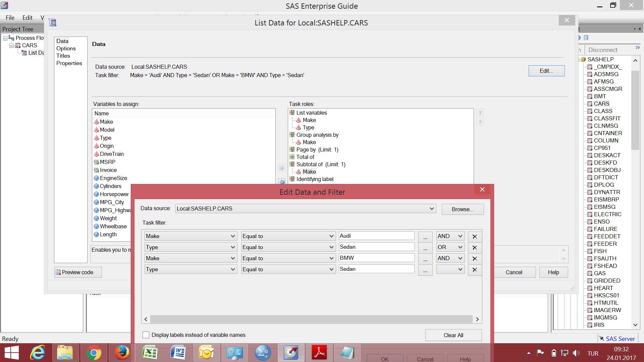Open the File menu
Image resolution: width=644 pixels, height=362 pixels.
[x=10, y=17]
